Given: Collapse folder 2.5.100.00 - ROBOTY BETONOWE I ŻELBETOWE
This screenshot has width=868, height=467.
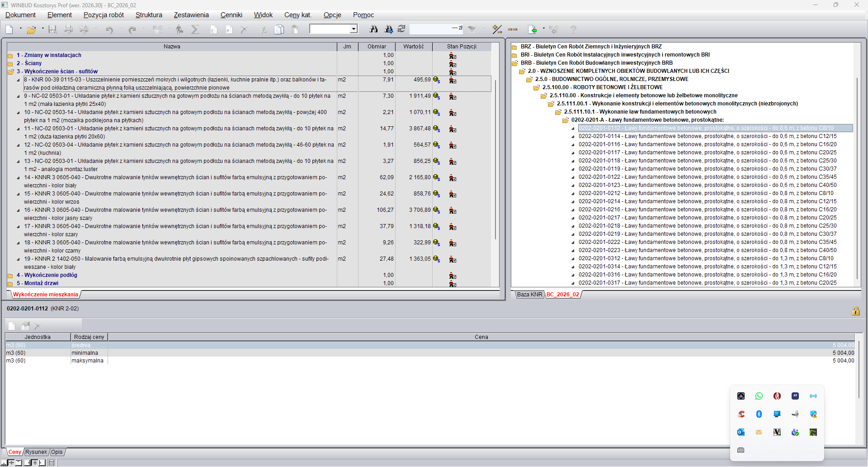Looking at the screenshot, I should coord(537,88).
